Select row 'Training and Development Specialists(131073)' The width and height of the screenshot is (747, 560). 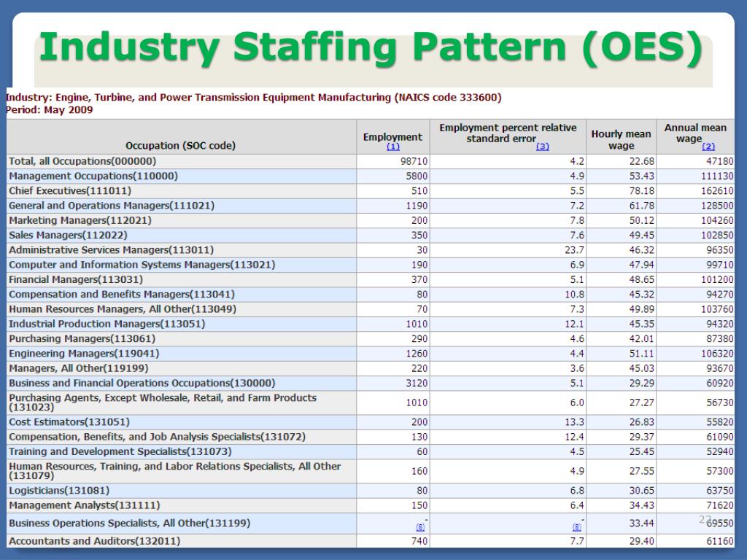coord(370,451)
